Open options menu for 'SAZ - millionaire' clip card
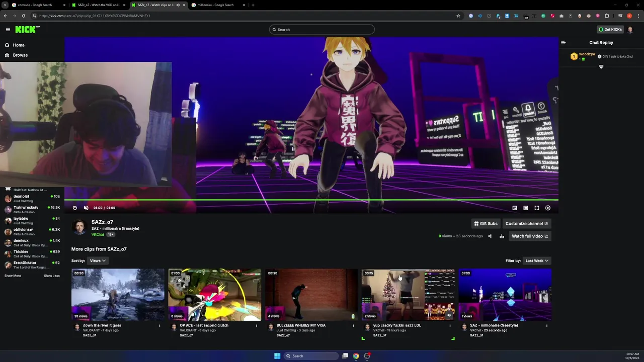644x362 pixels. pyautogui.click(x=547, y=326)
